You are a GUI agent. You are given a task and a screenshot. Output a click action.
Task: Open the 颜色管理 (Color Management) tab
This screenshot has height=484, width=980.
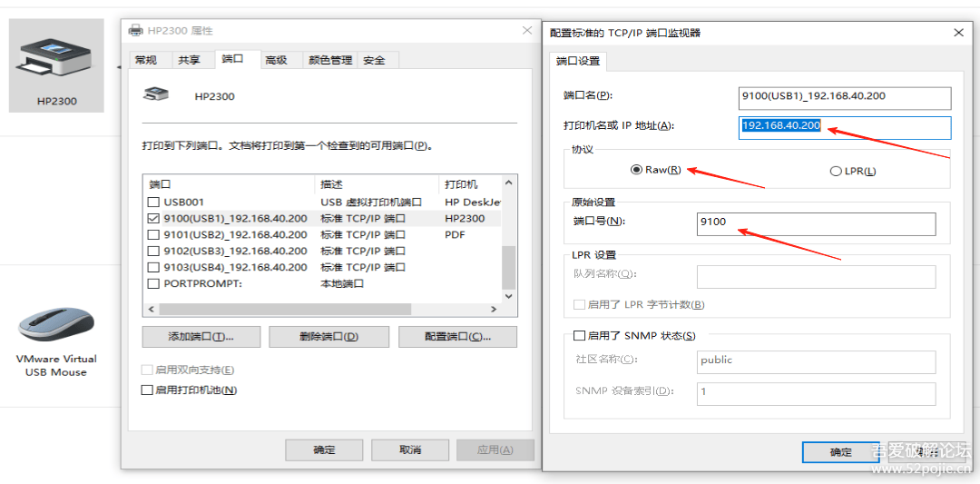point(329,60)
